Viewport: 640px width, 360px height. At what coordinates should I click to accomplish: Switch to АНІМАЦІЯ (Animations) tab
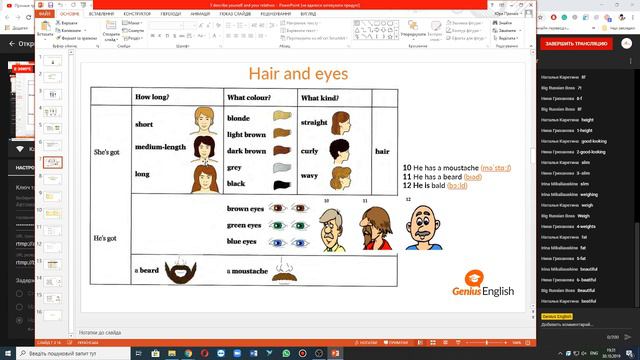200,14
